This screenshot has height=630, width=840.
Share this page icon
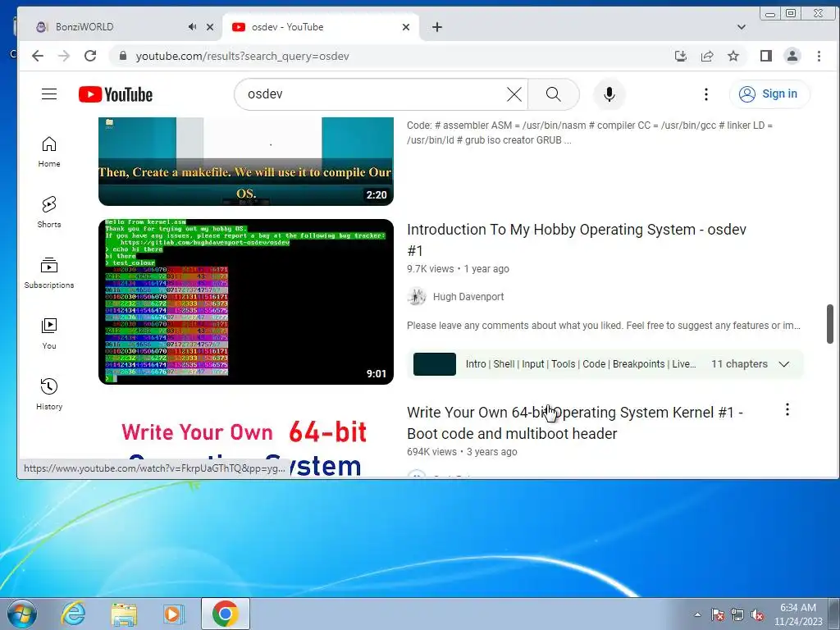pyautogui.click(x=707, y=56)
